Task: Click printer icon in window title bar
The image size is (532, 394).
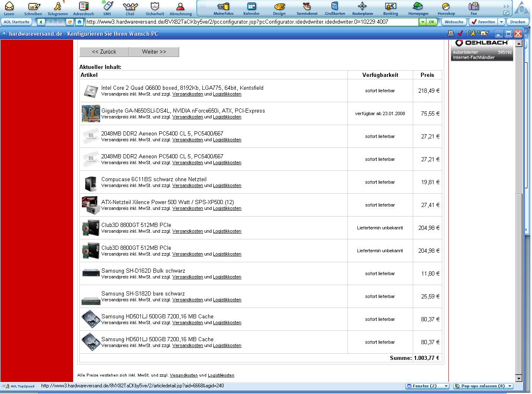Action: coord(451,33)
